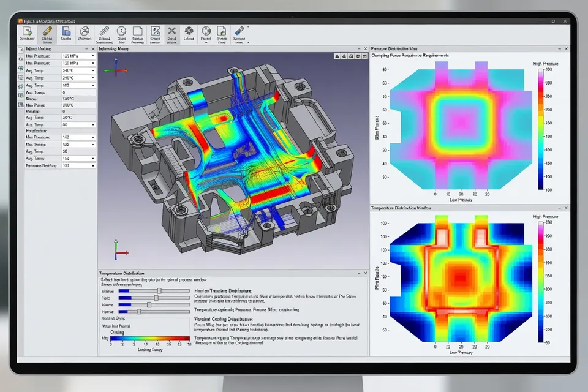
Task: Click the green chart icon in left sidebar strip
Action: 21,86
